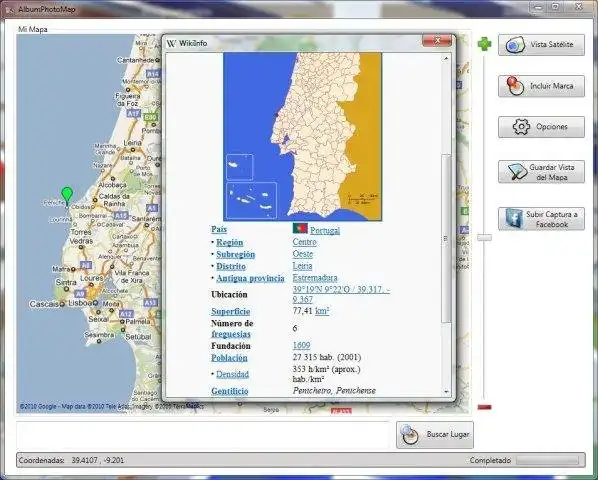Close the WikiInfo popup window

pos(437,41)
